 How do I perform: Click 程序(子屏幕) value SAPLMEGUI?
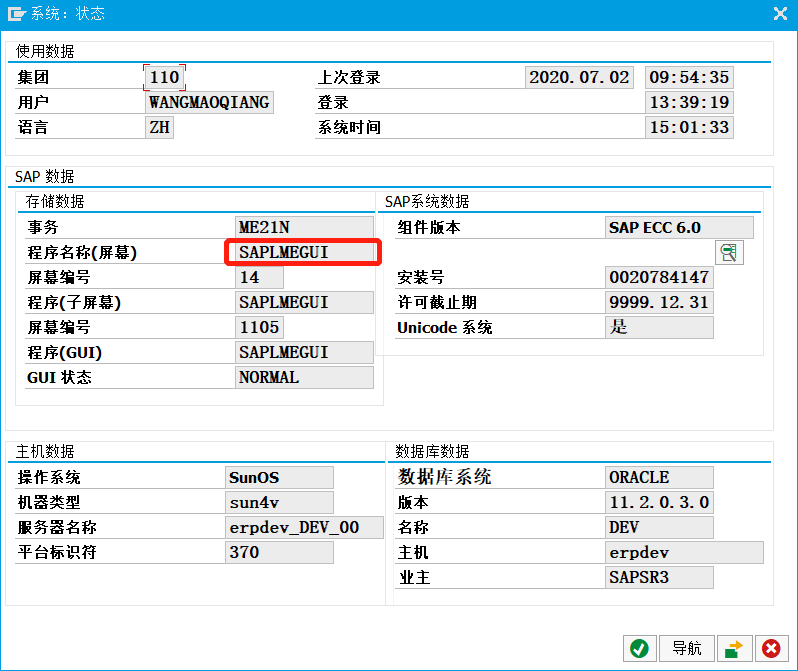point(304,302)
